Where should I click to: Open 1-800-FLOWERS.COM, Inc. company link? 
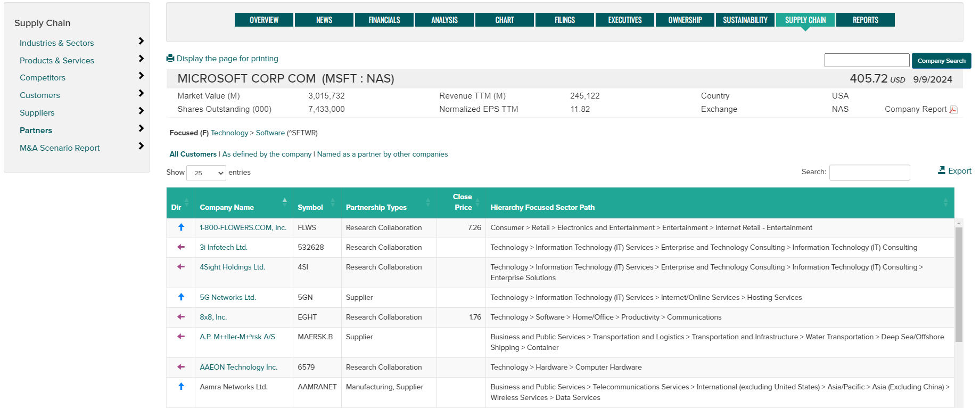(x=243, y=227)
